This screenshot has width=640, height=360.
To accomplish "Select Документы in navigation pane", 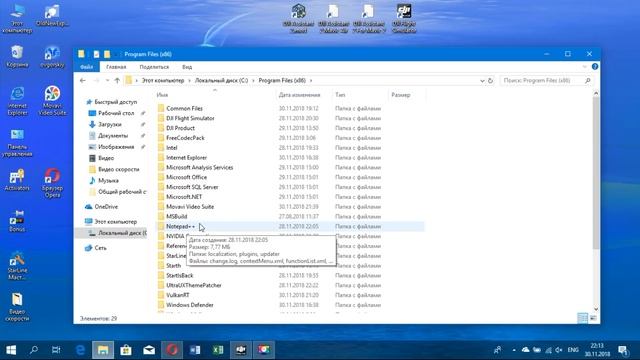I will point(113,136).
